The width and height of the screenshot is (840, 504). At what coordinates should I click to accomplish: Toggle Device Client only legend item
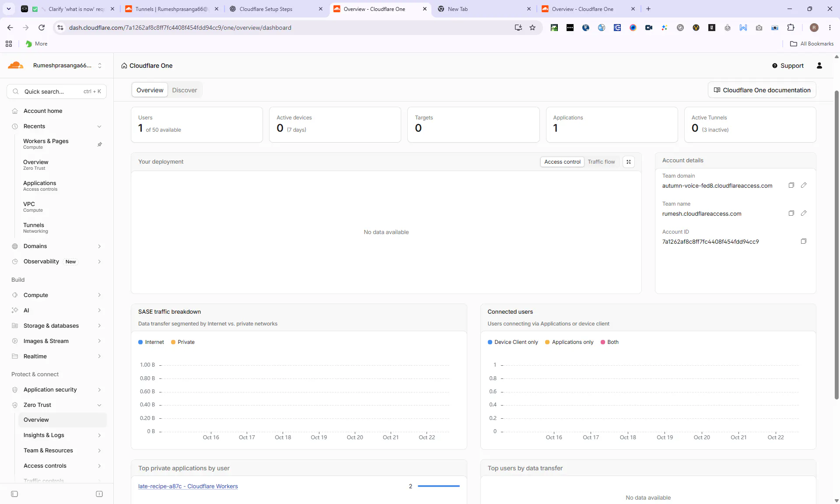(513, 342)
